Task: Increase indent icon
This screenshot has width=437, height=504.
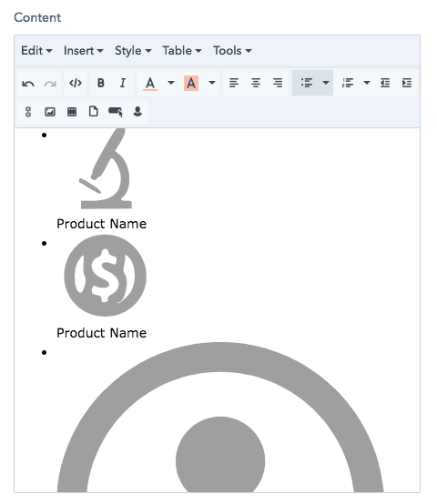Action: [407, 83]
